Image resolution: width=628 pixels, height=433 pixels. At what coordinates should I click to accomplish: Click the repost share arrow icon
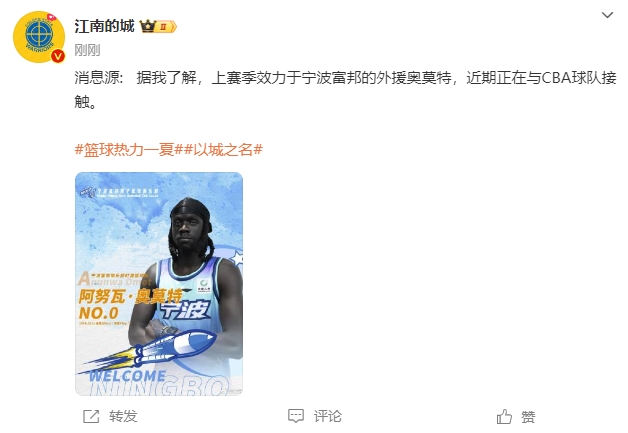coord(91,416)
